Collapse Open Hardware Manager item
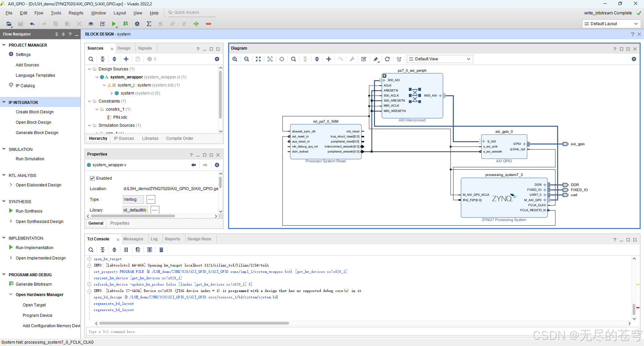This screenshot has height=346, width=644. point(11,294)
